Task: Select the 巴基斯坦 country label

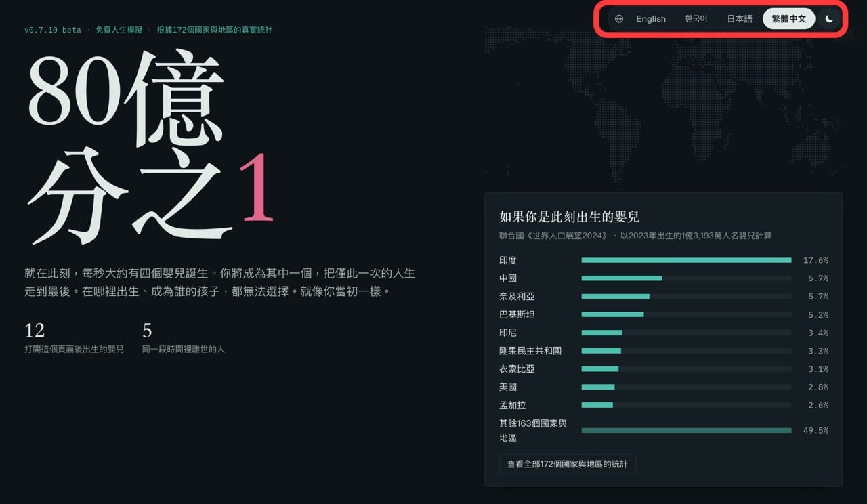Action: click(517, 314)
